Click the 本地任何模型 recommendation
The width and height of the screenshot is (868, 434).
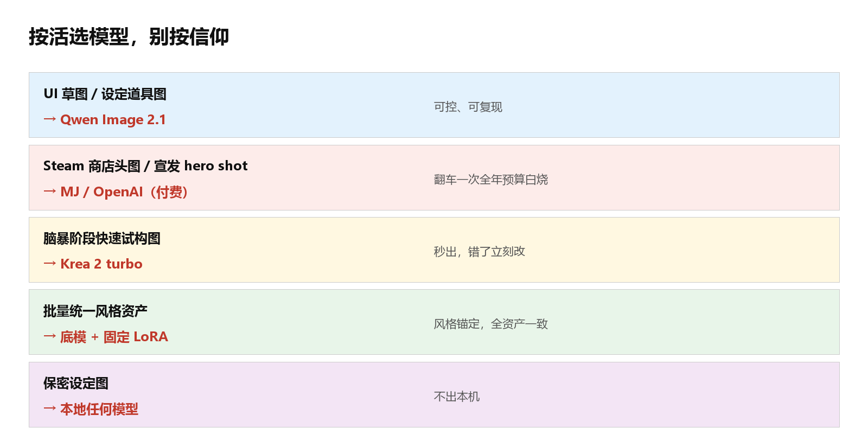(91, 409)
